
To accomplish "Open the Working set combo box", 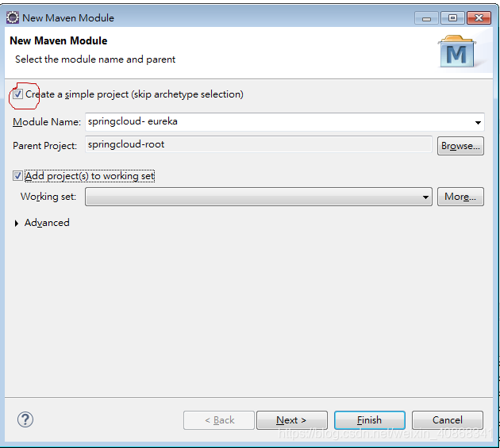I will click(x=258, y=197).
